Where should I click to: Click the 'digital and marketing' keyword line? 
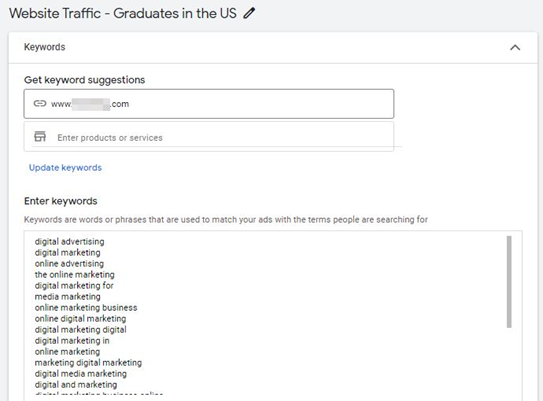(76, 385)
